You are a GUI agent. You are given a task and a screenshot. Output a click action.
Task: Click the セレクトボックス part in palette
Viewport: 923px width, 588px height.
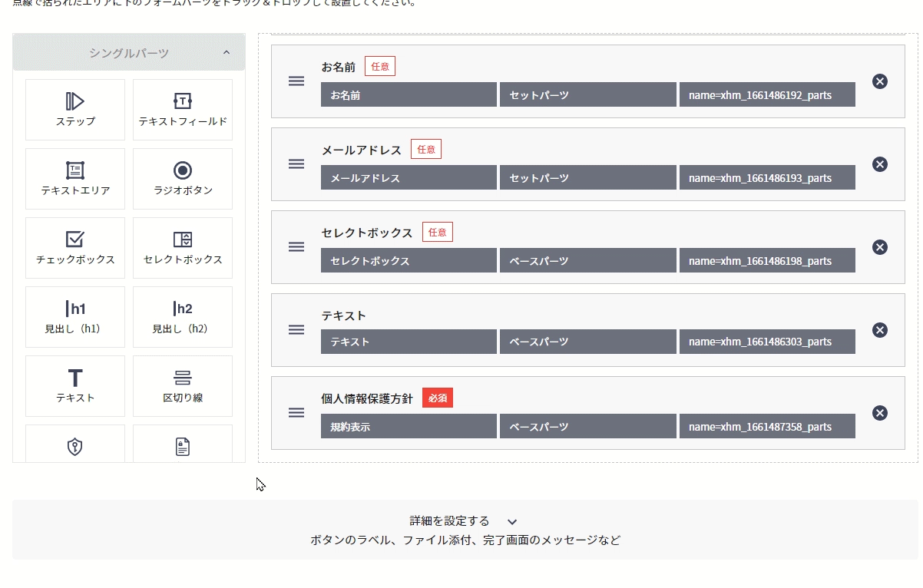pos(183,247)
